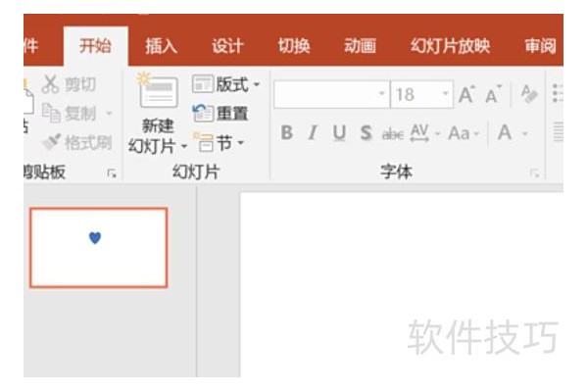Open the 设计 tab
This screenshot has width=588, height=392.
tap(227, 46)
